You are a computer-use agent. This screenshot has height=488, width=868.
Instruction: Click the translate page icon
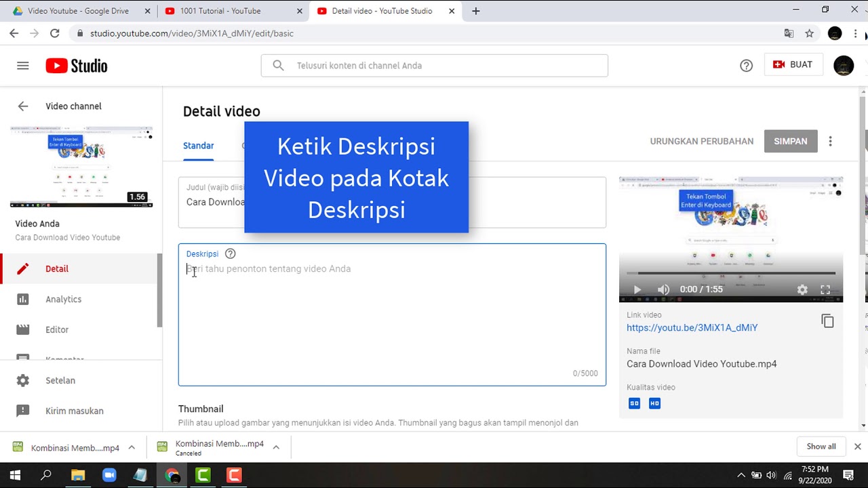pos(789,33)
